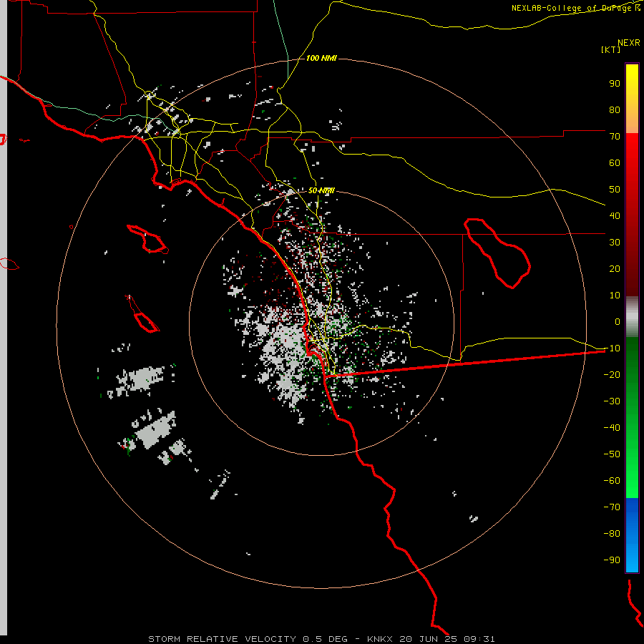Image resolution: width=644 pixels, height=644 pixels.
Task: Click the -20 value on velocity scale
Action: (x=612, y=375)
